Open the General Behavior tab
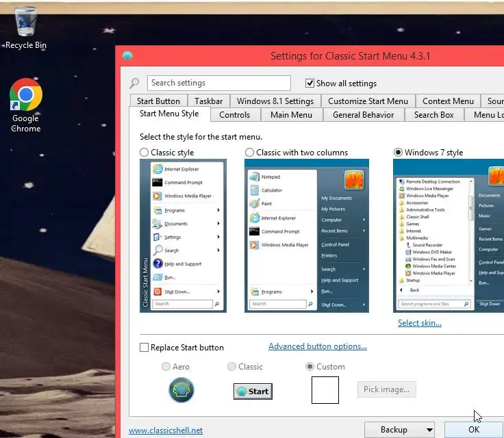Viewport: 504px width, 438px height. pos(363,115)
